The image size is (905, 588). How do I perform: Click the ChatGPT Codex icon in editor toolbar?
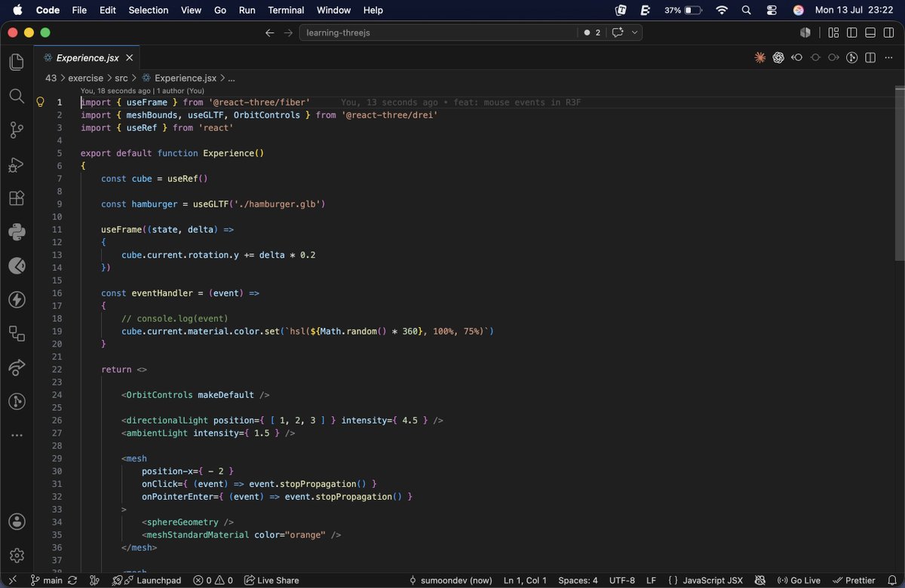778,57
